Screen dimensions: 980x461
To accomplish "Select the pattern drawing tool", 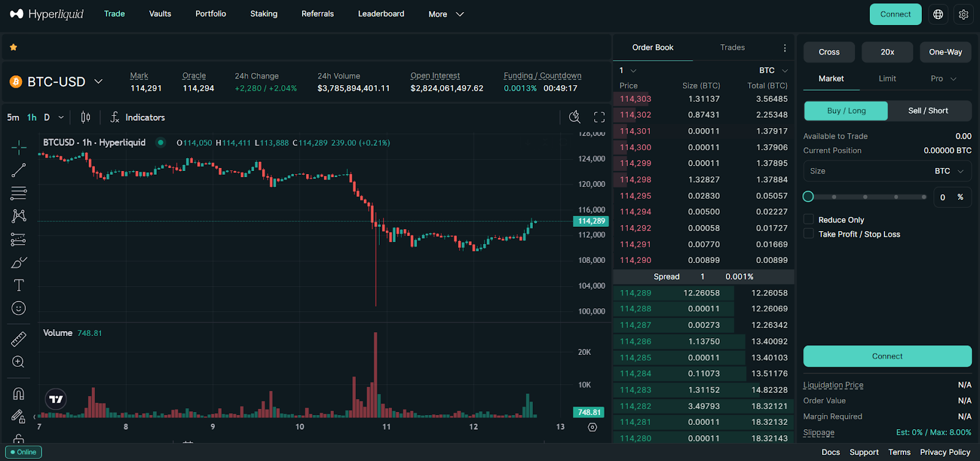I will pyautogui.click(x=19, y=216).
